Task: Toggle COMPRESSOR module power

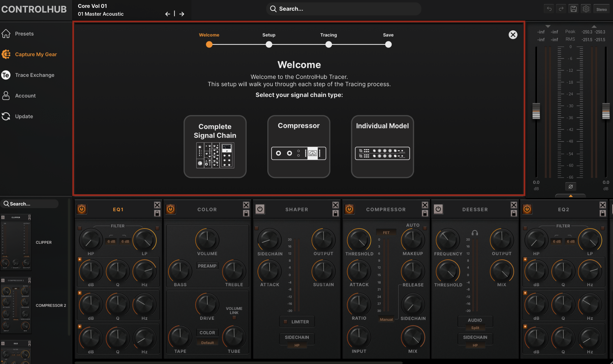Action: tap(349, 209)
